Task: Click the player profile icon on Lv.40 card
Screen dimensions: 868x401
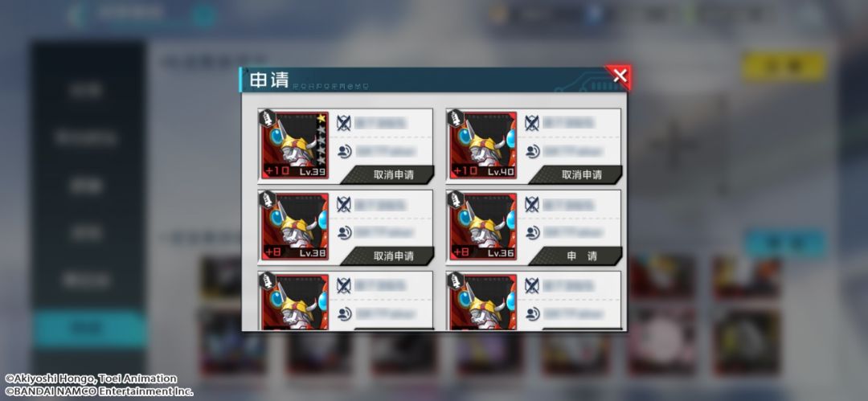Action: (533, 151)
